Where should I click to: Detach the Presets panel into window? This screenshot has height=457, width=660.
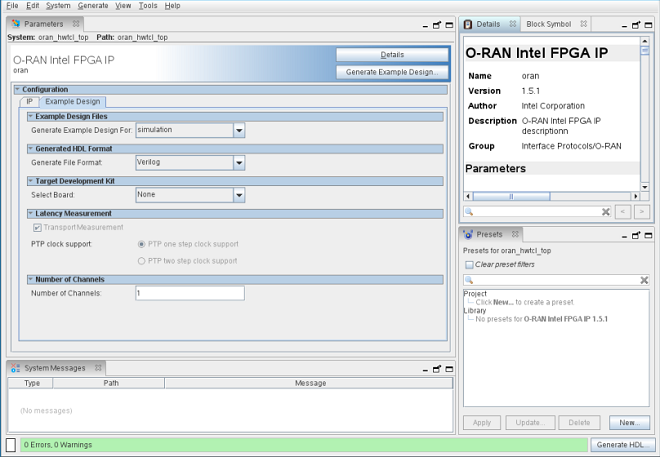tap(636, 236)
